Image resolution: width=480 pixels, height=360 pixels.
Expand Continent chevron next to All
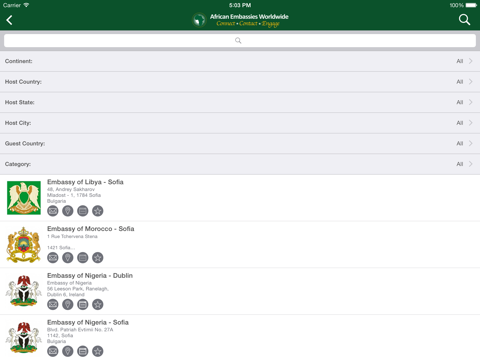click(471, 61)
